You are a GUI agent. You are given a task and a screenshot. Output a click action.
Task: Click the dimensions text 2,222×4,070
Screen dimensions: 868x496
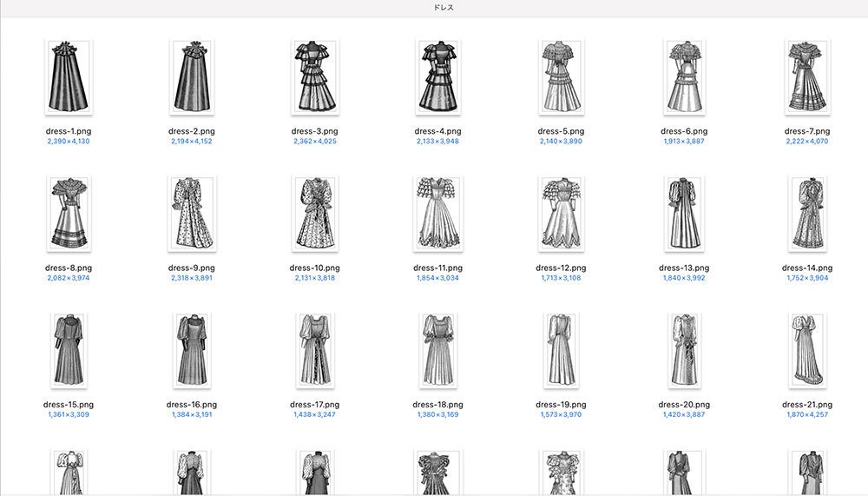pyautogui.click(x=807, y=142)
